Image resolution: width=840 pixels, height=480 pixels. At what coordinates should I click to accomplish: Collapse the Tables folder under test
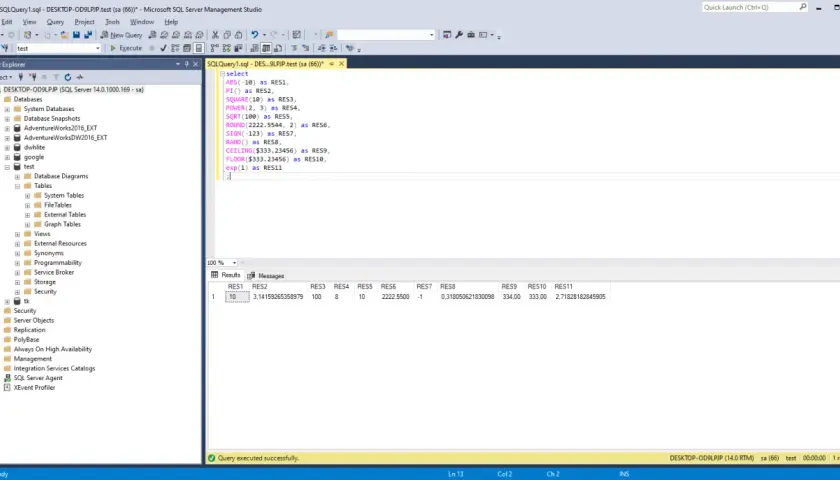click(x=17, y=186)
